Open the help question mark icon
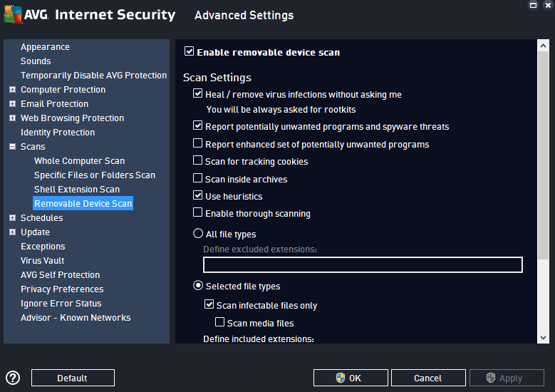The width and height of the screenshot is (555, 392). [13, 378]
